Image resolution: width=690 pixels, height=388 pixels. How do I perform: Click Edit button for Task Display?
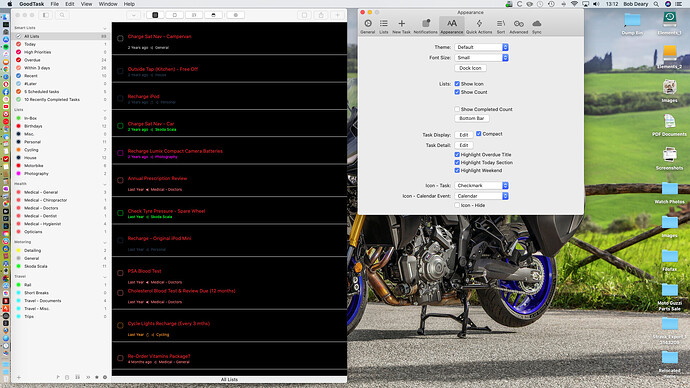point(463,135)
